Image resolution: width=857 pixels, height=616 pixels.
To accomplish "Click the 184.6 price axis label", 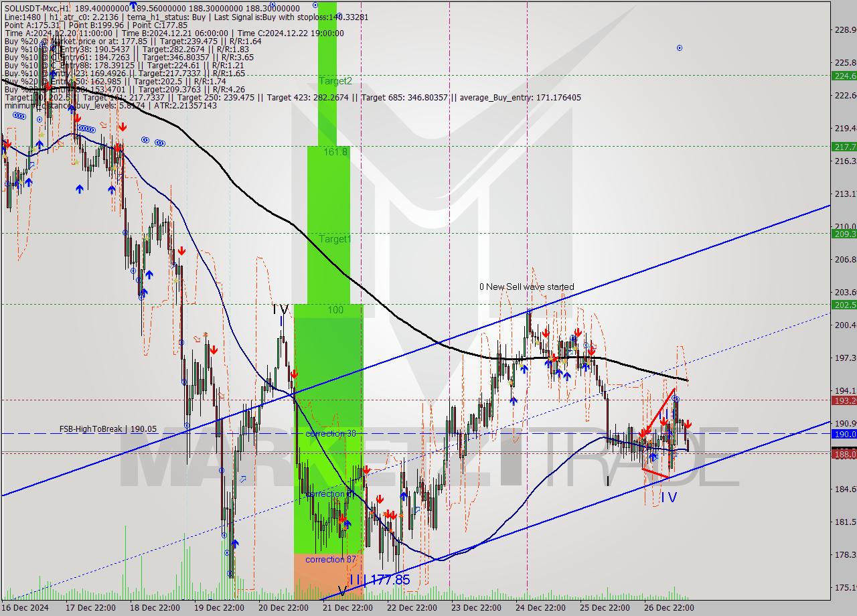I will click(x=846, y=489).
